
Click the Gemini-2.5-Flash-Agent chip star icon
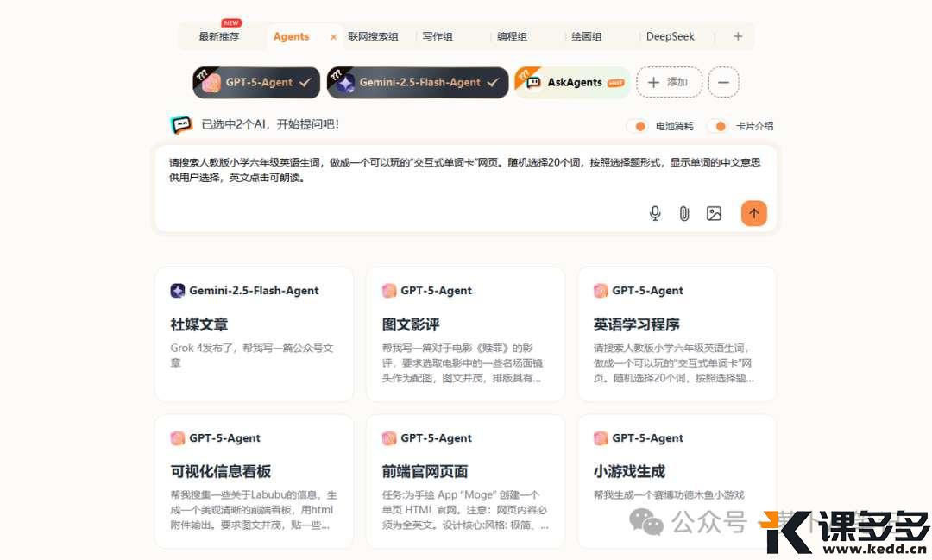click(x=345, y=83)
